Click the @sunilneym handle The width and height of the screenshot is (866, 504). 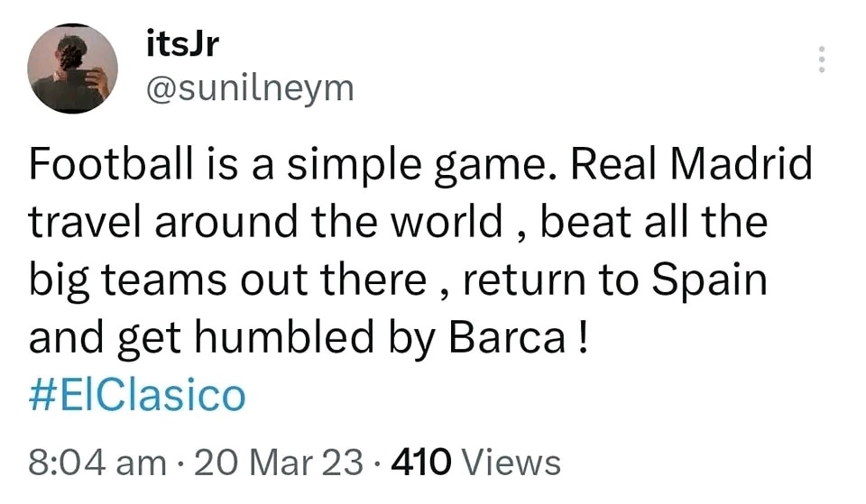click(249, 87)
